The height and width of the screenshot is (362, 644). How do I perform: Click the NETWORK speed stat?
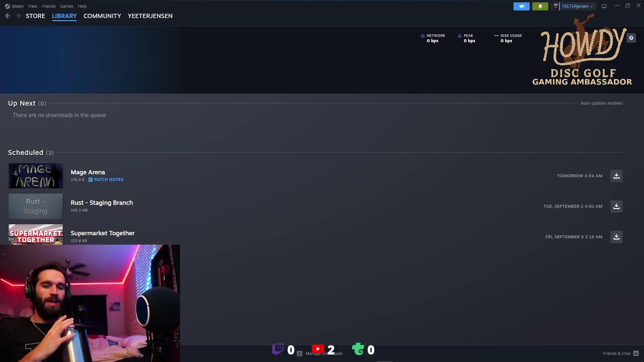click(x=433, y=38)
